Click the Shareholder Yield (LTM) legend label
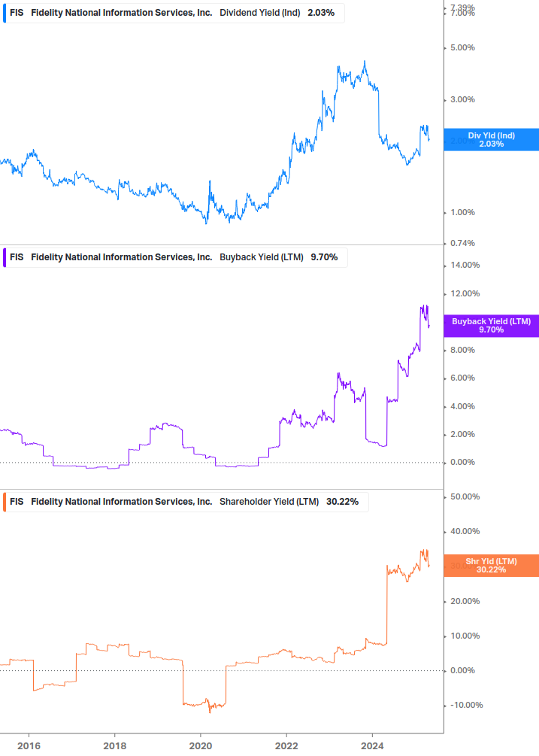The height and width of the screenshot is (756, 539). click(269, 502)
